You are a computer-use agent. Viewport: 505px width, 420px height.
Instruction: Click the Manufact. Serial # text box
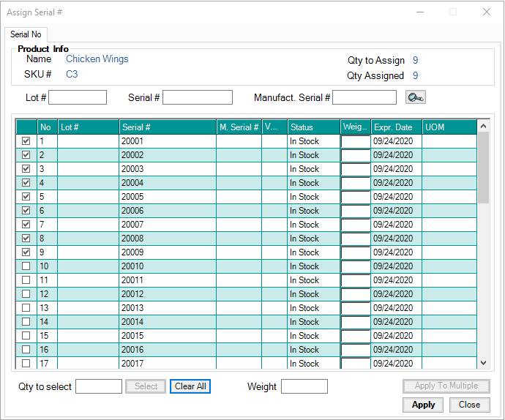pos(364,97)
